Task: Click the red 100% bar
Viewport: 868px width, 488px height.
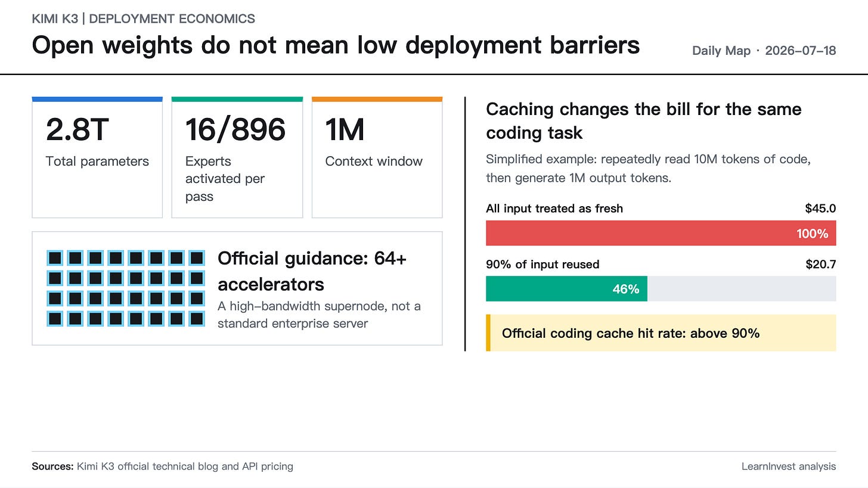Action: click(x=661, y=233)
